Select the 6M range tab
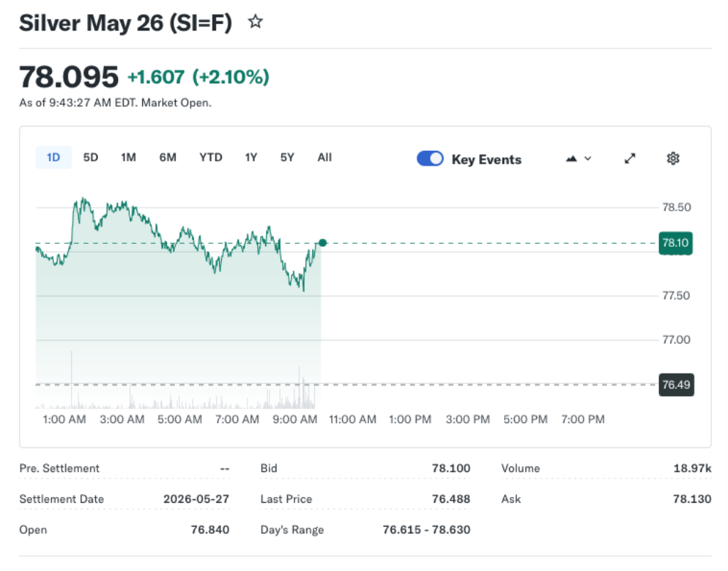Screen dimensions: 728x571 [168, 157]
